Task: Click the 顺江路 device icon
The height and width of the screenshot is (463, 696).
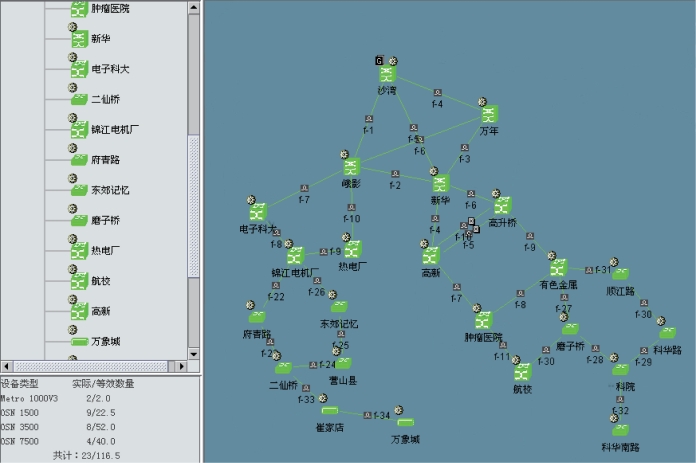Action: click(621, 274)
